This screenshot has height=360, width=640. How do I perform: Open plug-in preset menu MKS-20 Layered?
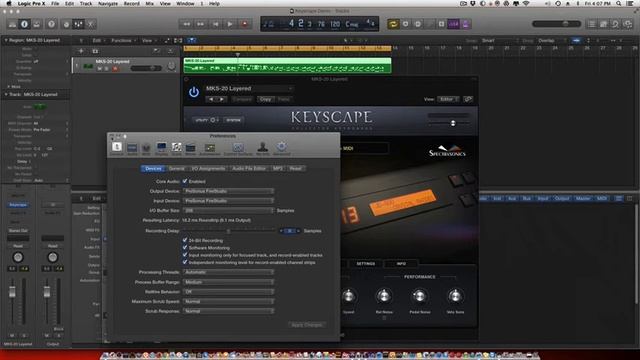(x=249, y=89)
